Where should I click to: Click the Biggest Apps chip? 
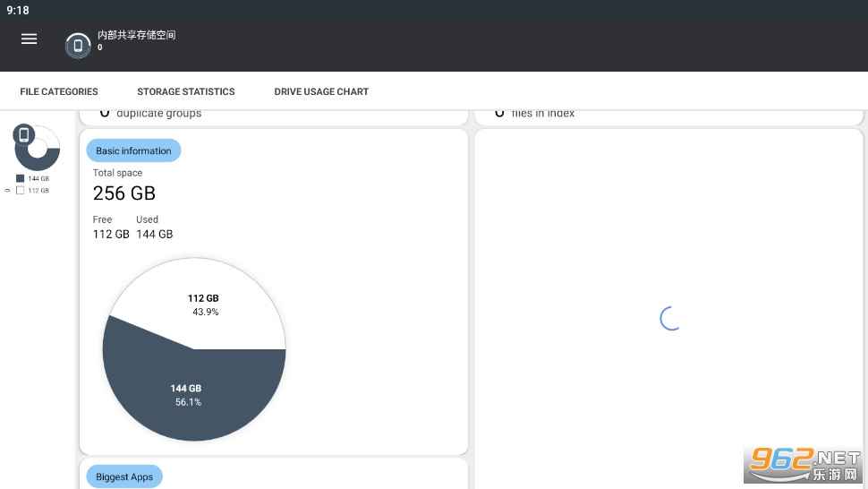(x=124, y=476)
